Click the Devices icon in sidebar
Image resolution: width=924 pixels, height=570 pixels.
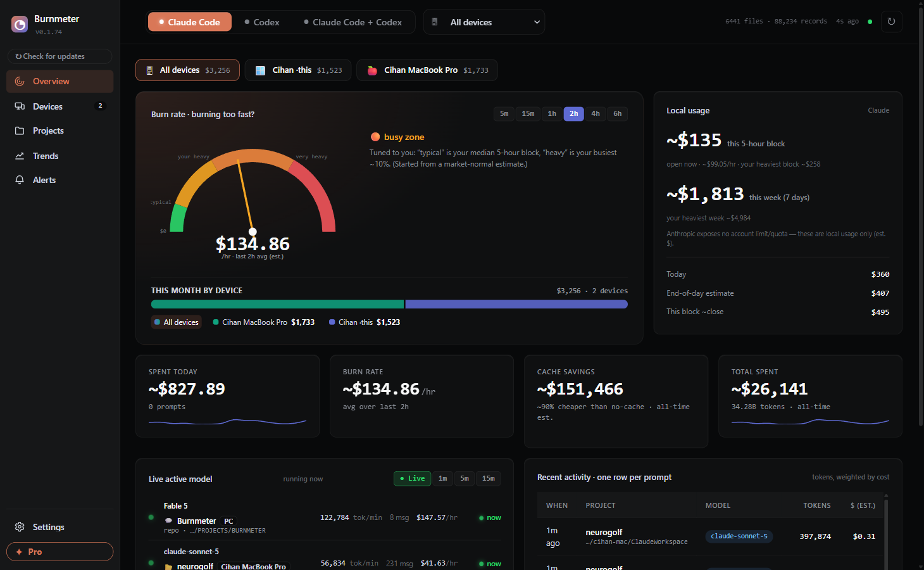pos(20,106)
